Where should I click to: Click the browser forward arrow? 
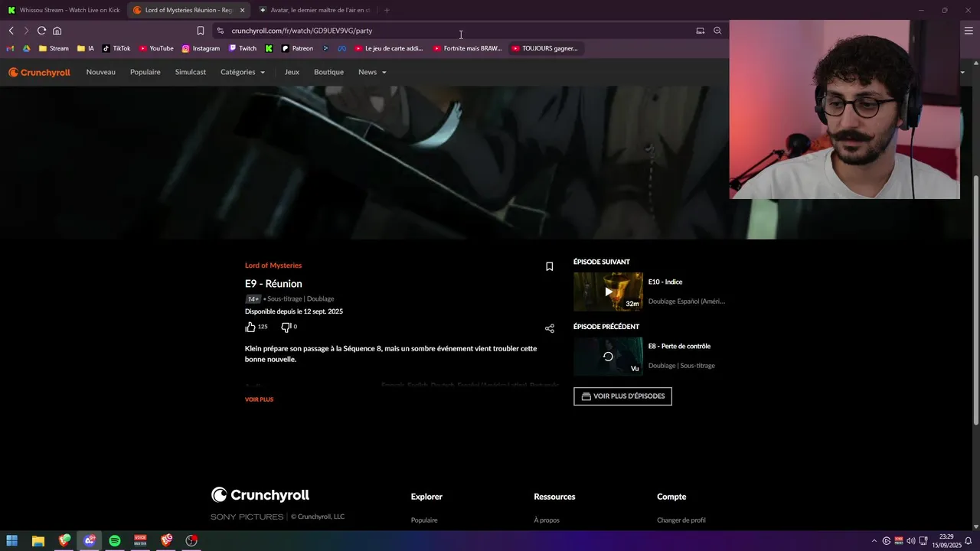(26, 31)
